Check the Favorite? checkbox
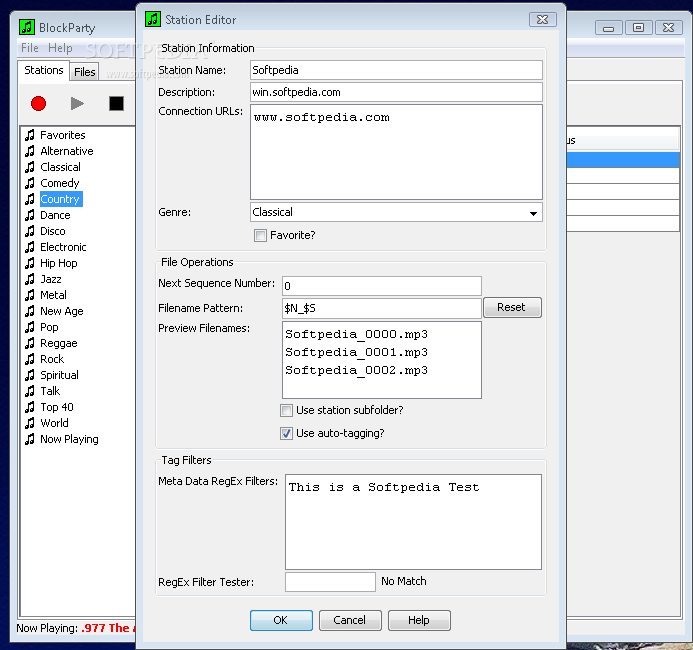The width and height of the screenshot is (693, 650). 260,236
